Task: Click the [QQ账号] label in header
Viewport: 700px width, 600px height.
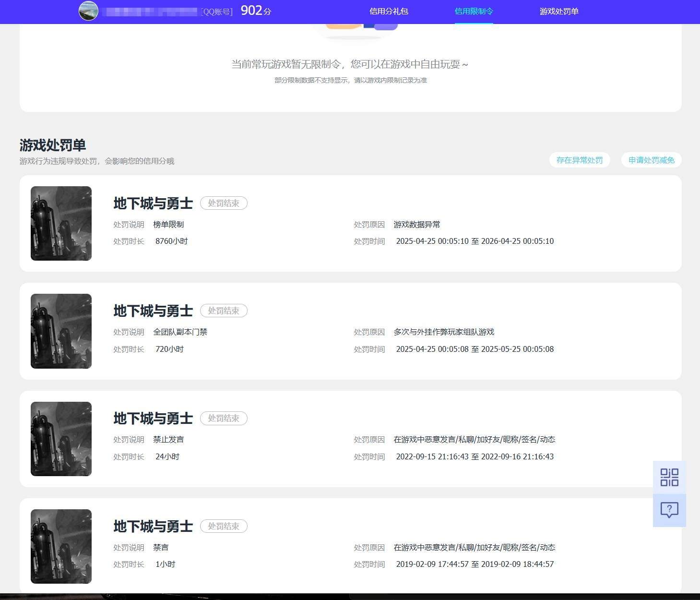Action: coord(217,12)
